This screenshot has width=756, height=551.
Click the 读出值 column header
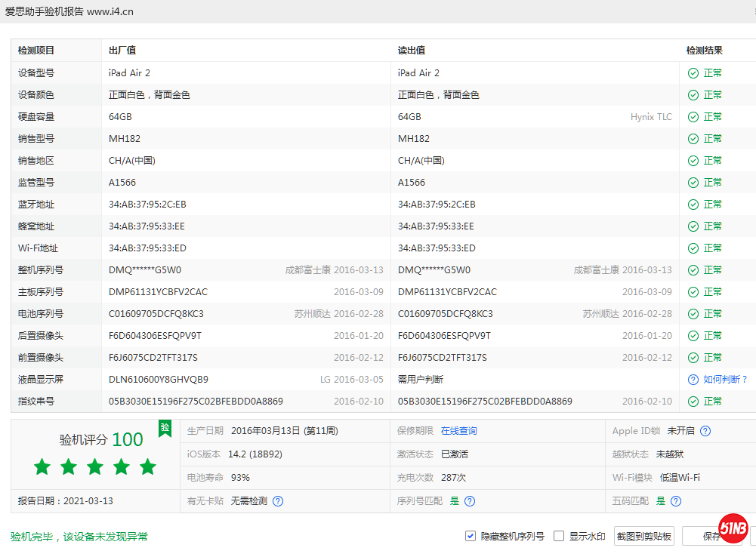point(412,51)
